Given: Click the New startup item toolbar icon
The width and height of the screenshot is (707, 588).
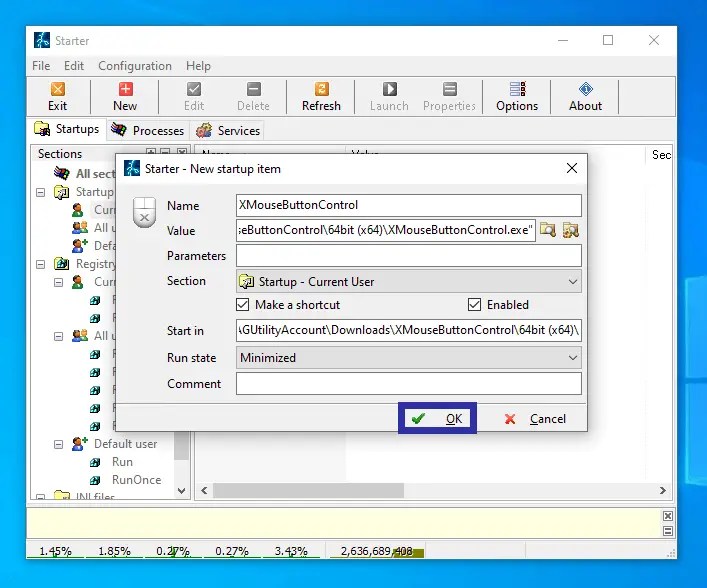Looking at the screenshot, I should click(125, 96).
